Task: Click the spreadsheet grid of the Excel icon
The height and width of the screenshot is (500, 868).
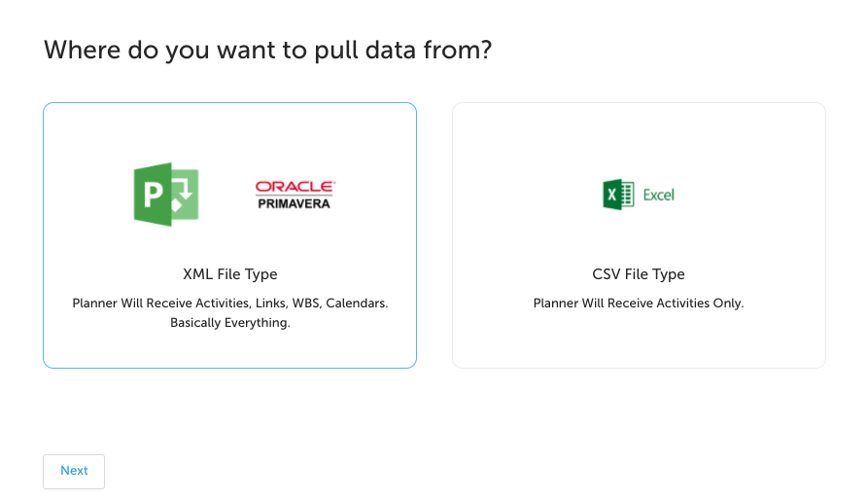Action: pyautogui.click(x=628, y=195)
